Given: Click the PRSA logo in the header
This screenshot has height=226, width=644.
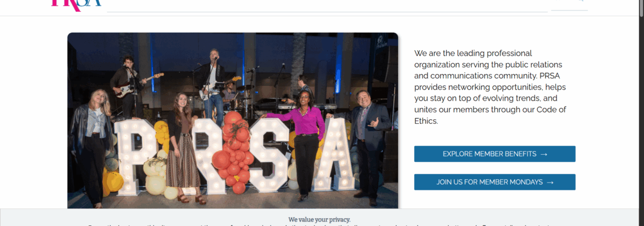Looking at the screenshot, I should 76,4.
